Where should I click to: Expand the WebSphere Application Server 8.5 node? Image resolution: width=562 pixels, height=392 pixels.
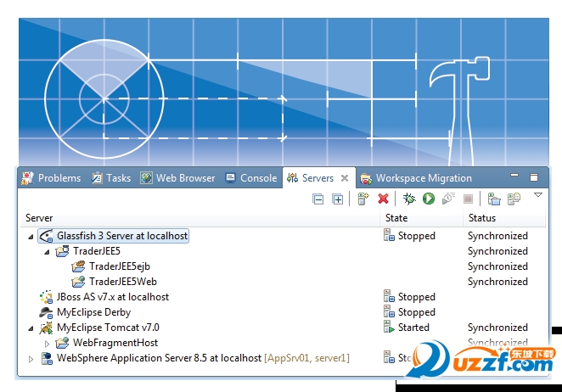pos(31,359)
